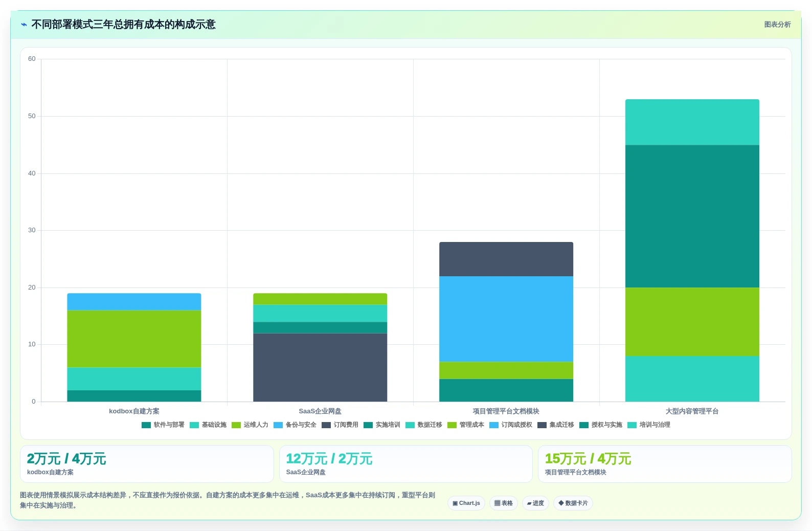Image resolution: width=812 pixels, height=531 pixels.
Task: Click the slate 订阅费用 segment in SaaS bar
Action: pos(320,367)
